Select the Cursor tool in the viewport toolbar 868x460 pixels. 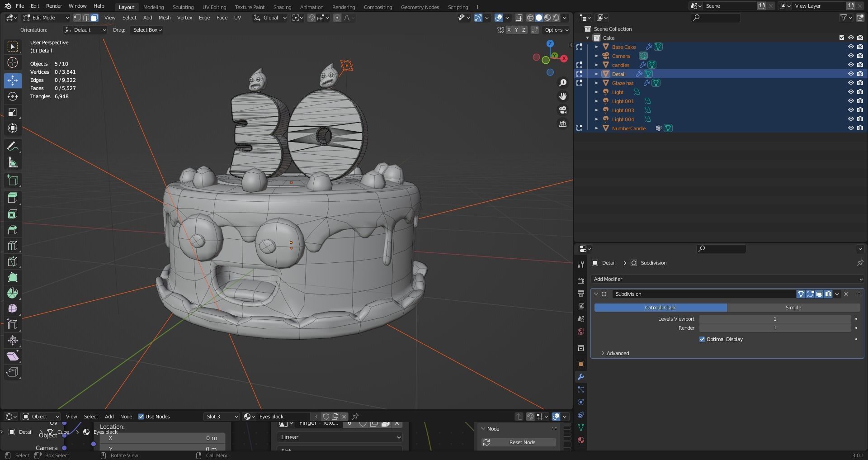(13, 62)
